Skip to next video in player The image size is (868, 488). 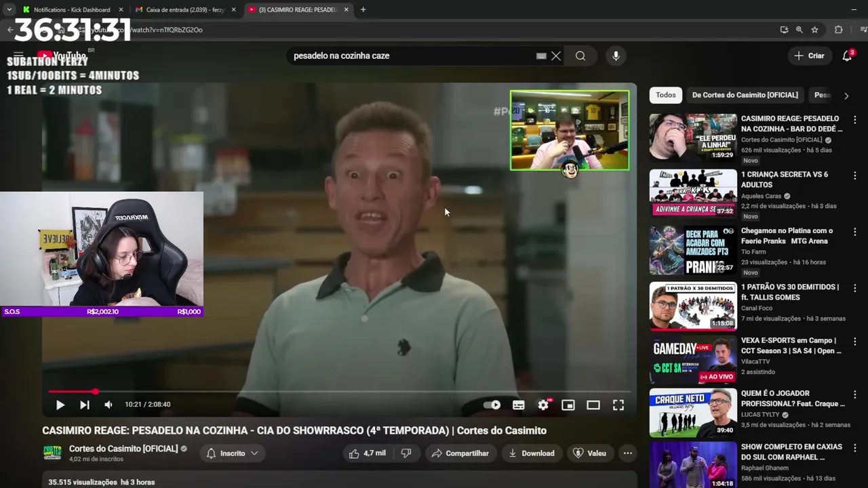84,405
